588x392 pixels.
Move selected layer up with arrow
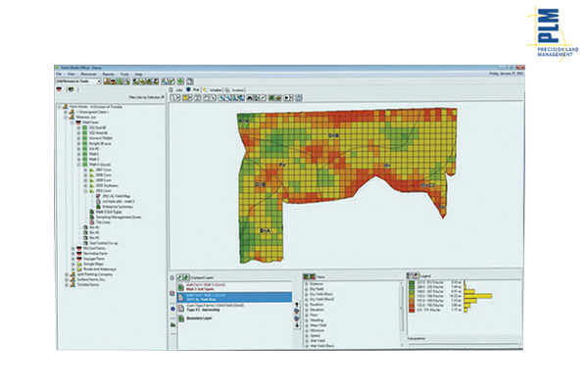(297, 305)
